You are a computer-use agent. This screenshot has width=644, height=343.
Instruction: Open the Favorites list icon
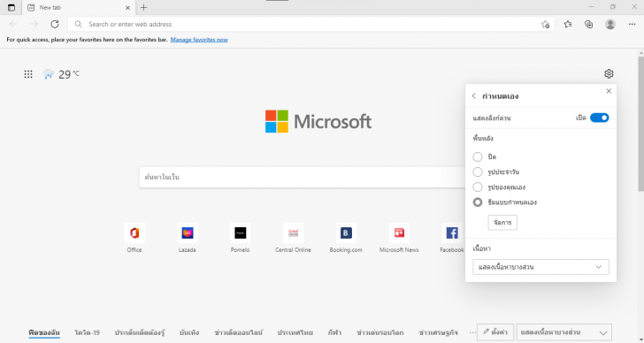pyautogui.click(x=568, y=24)
